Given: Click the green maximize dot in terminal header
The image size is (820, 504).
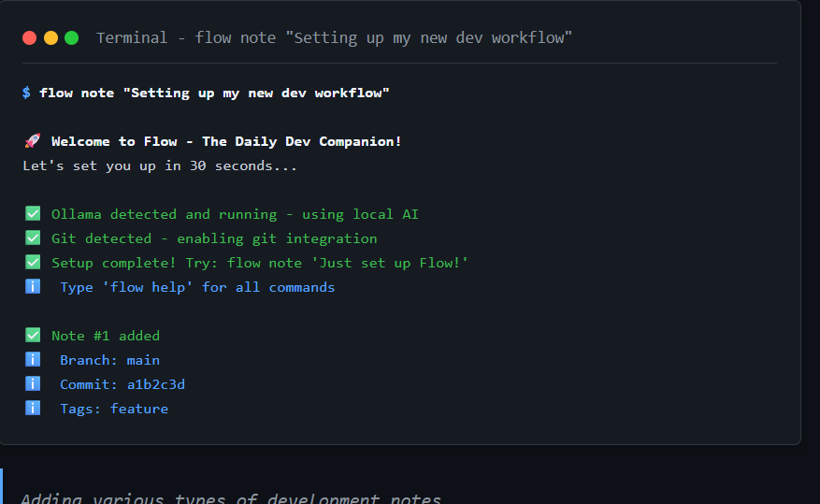Looking at the screenshot, I should pyautogui.click(x=72, y=38).
